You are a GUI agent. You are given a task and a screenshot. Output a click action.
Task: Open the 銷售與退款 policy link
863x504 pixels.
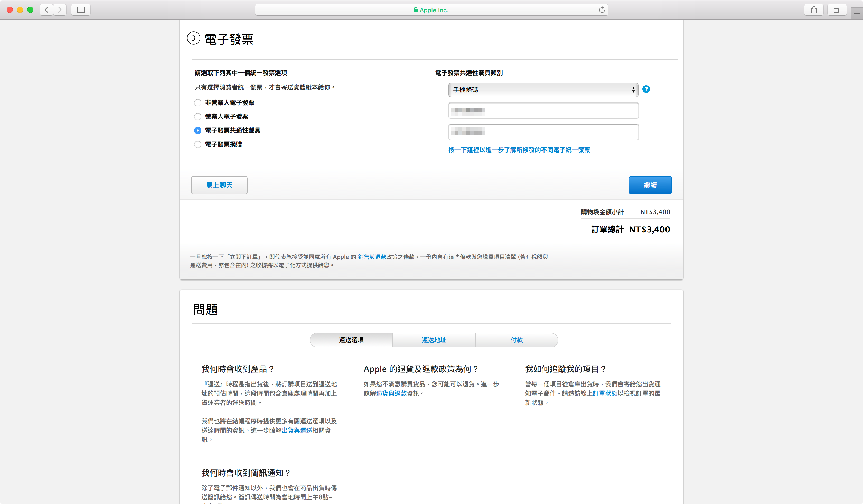click(372, 257)
